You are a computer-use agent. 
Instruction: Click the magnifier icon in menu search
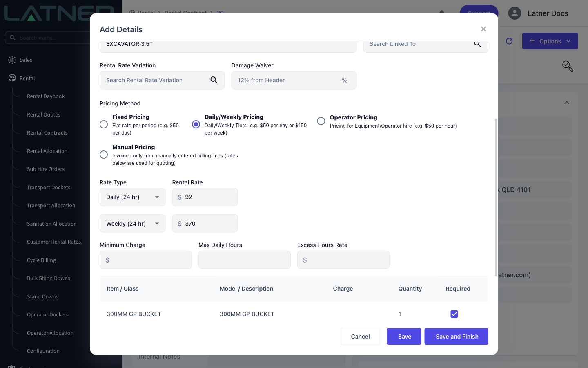pos(13,38)
